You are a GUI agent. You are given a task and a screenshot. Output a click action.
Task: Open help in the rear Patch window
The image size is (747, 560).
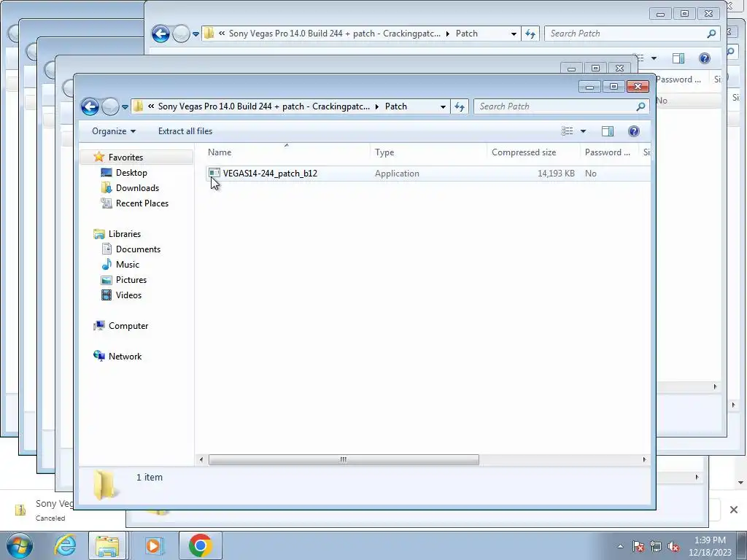point(704,58)
